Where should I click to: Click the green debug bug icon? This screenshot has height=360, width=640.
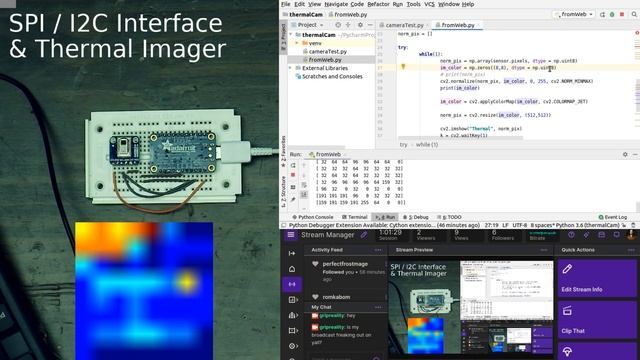[x=612, y=14]
